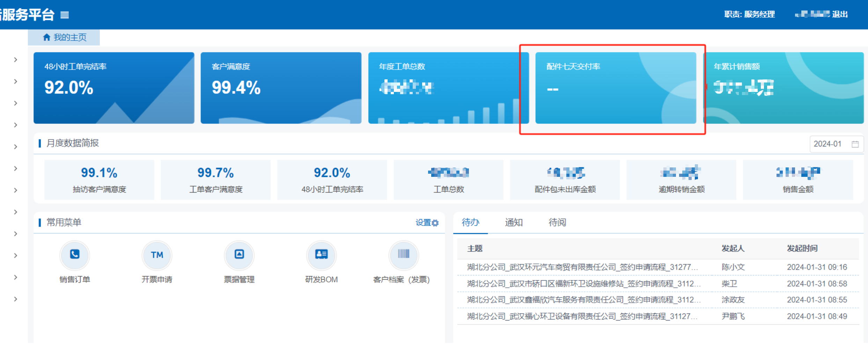The image size is (868, 353).
Task: Open the 配件七天交付率 card
Action: click(616, 88)
